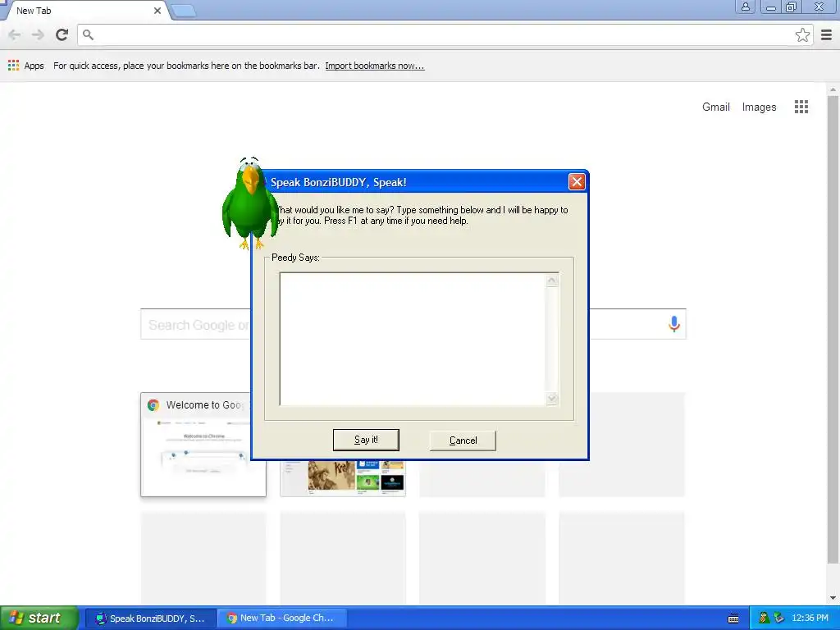Click the second system tray icon beside the clock
840x630 pixels.
[779, 619]
